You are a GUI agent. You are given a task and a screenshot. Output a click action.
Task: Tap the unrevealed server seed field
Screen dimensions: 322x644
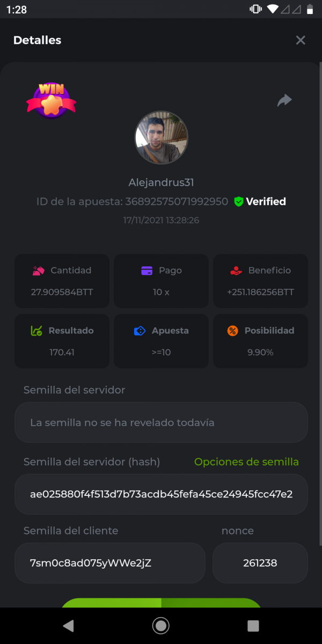[161, 422]
